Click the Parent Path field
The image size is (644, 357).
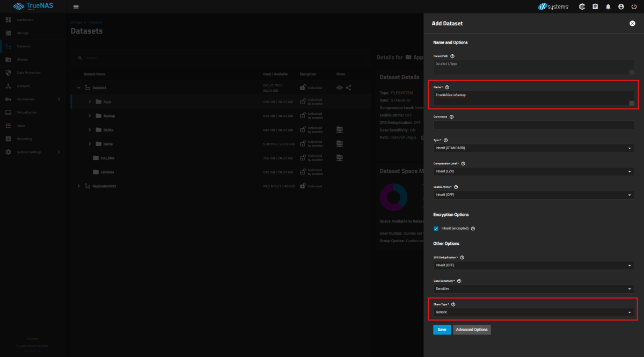534,67
